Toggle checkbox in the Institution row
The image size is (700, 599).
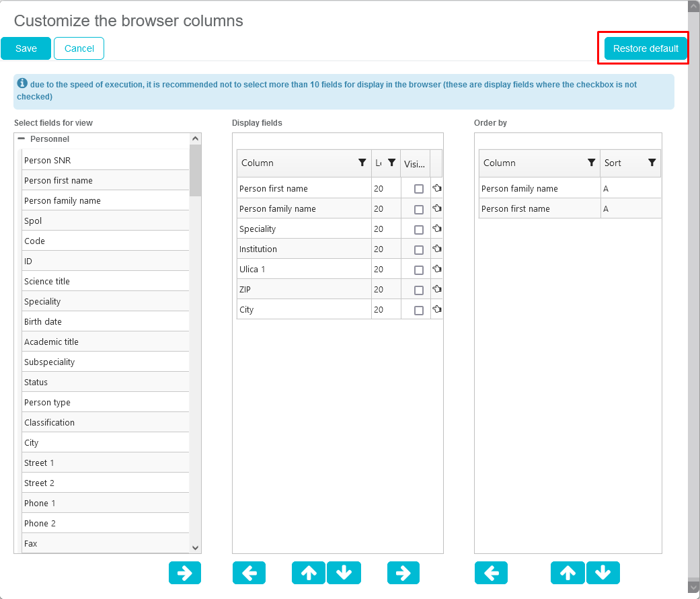point(419,249)
